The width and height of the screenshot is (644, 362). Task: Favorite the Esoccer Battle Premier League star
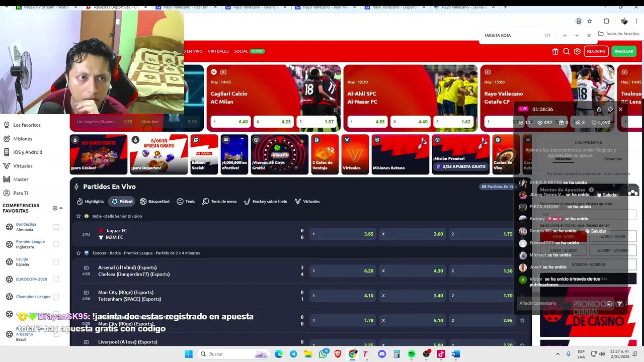[78, 253]
